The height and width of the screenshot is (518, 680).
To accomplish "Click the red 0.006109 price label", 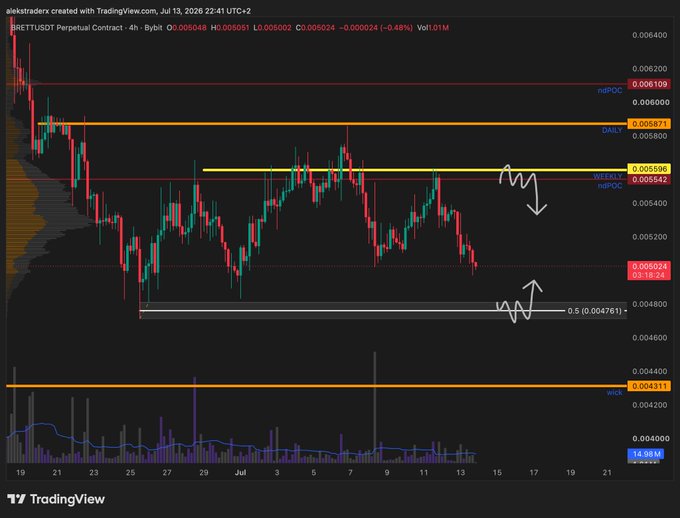I will pos(649,84).
